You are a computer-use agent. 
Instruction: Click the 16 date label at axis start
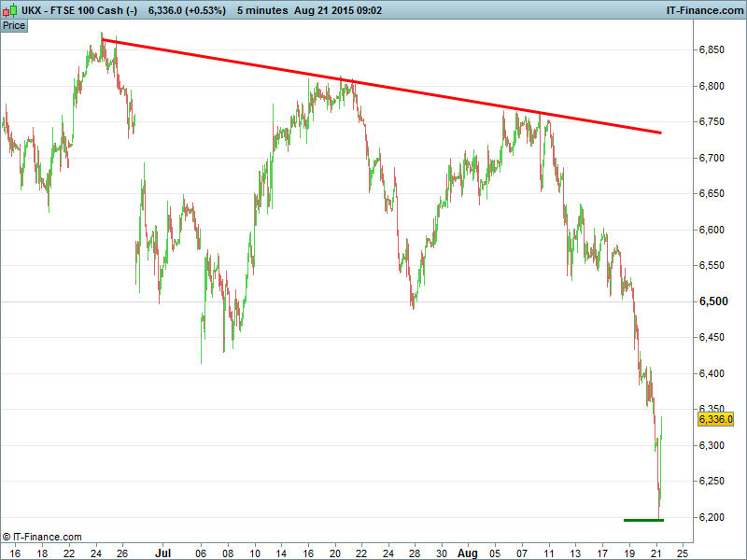tap(15, 553)
